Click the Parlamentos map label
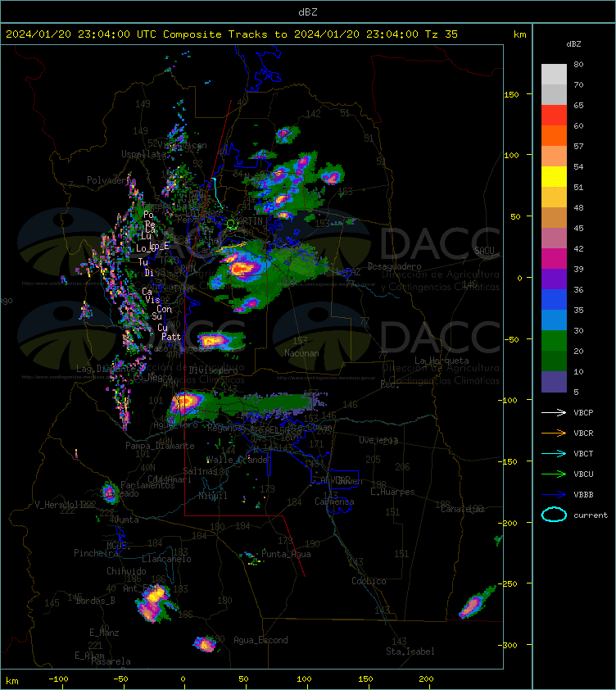The width and height of the screenshot is (616, 690). coord(147,485)
